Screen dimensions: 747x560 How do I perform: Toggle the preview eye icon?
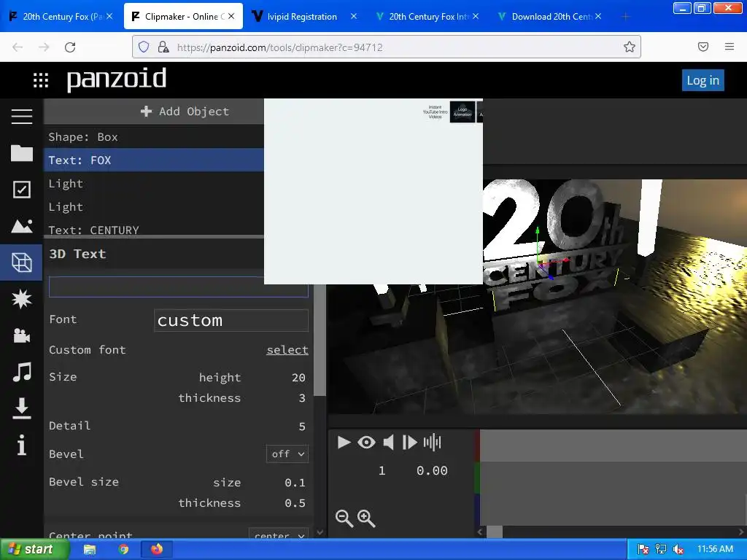point(366,443)
